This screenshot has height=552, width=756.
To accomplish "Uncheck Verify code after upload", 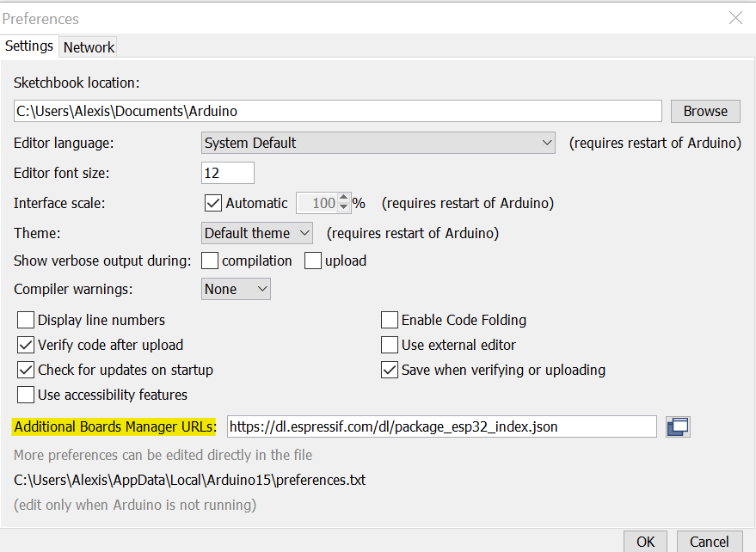I will point(26,345).
